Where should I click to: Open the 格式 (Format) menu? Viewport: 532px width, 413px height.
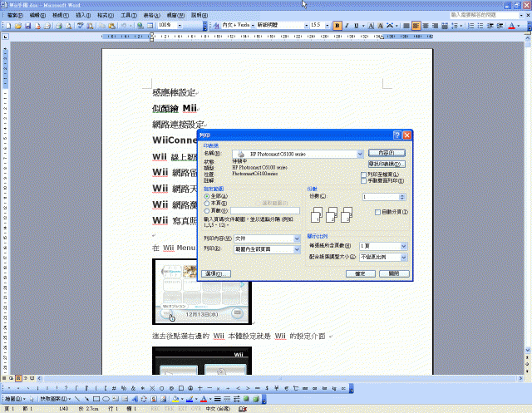click(106, 16)
